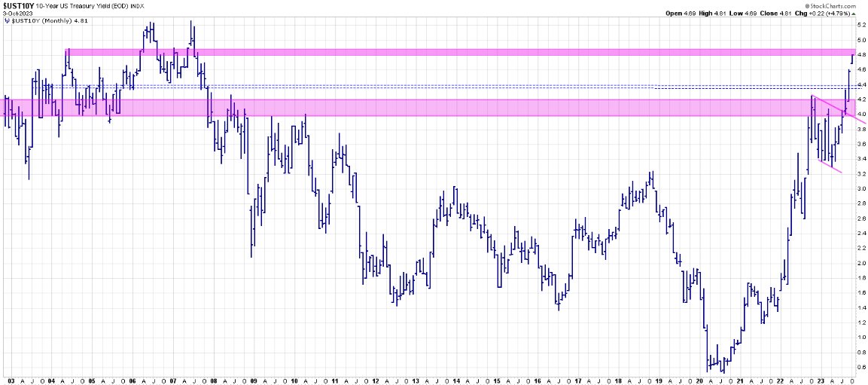Image resolution: width=868 pixels, height=385 pixels.
Task: Click the 17 year label on the x-axis
Action: click(x=578, y=380)
